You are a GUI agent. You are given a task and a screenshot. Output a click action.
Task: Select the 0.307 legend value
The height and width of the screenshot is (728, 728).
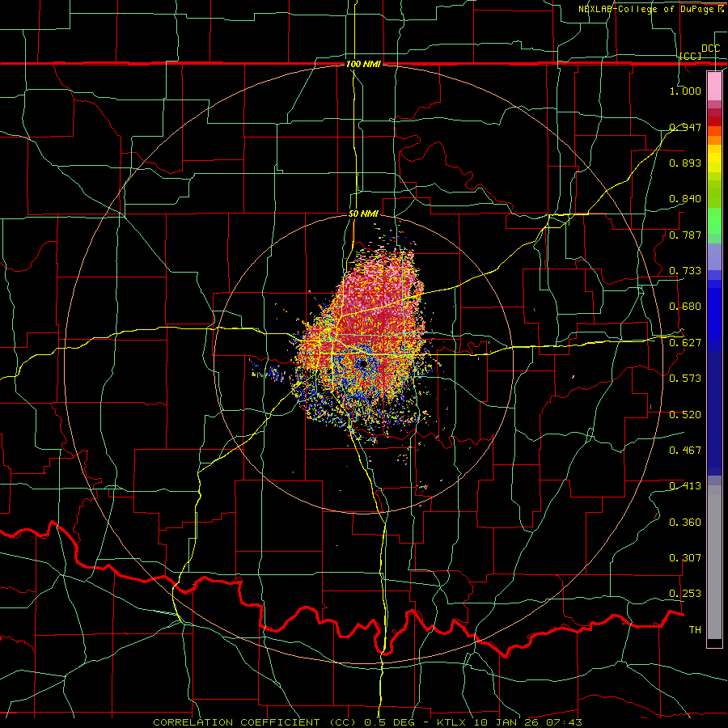[685, 558]
